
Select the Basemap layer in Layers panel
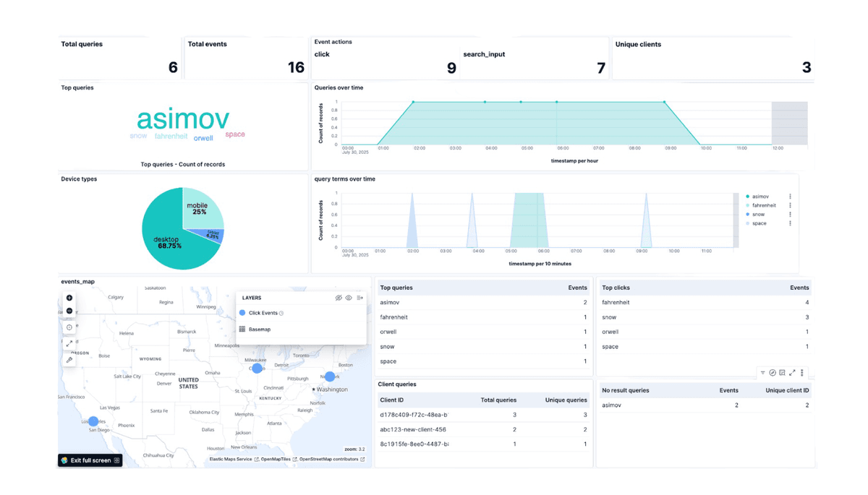tap(259, 329)
